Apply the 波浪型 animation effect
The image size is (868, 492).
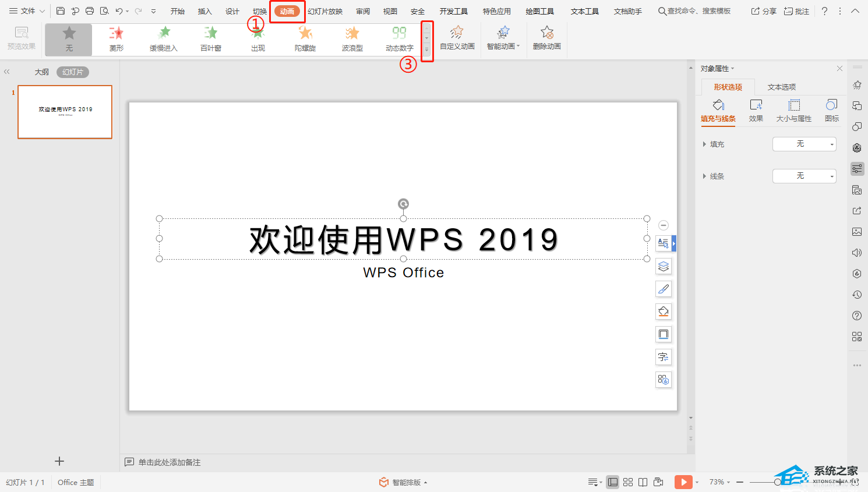point(352,40)
